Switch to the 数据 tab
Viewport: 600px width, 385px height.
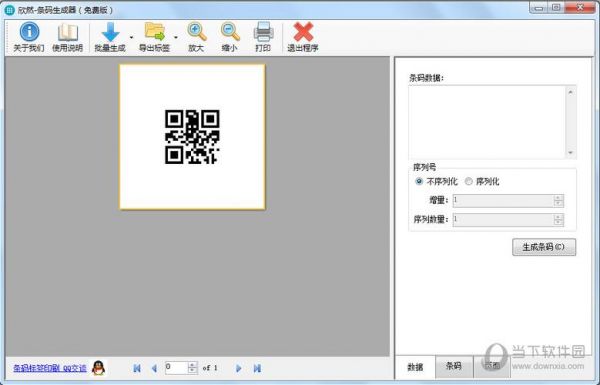(x=415, y=367)
